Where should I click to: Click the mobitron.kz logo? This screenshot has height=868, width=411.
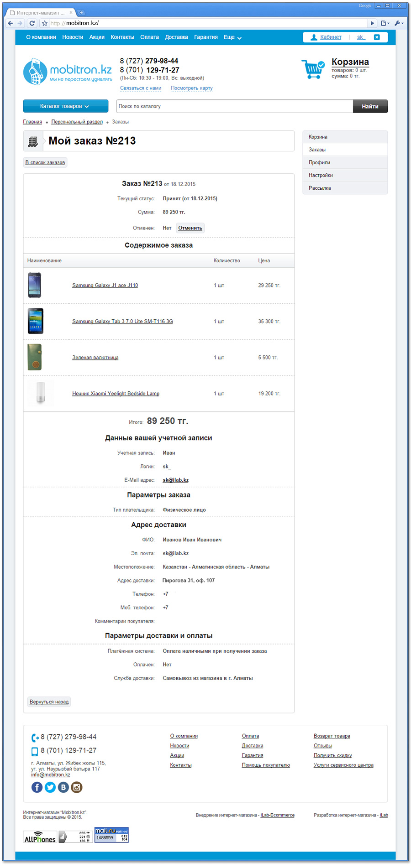tap(68, 72)
